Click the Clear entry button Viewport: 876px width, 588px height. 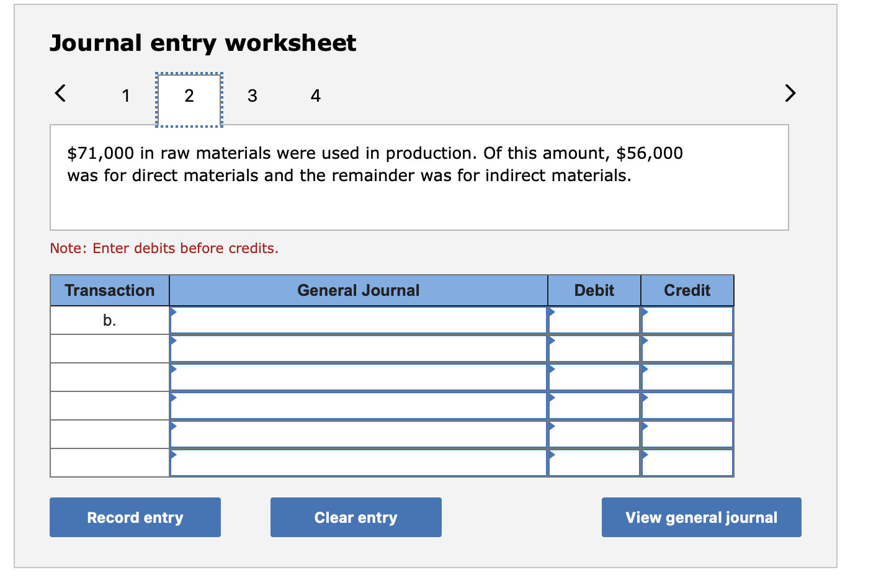tap(355, 517)
